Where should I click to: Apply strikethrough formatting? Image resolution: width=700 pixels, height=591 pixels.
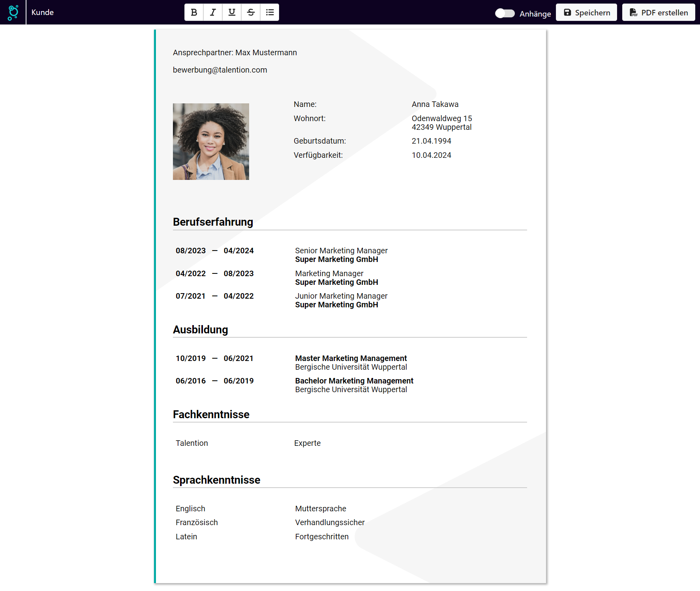point(251,12)
